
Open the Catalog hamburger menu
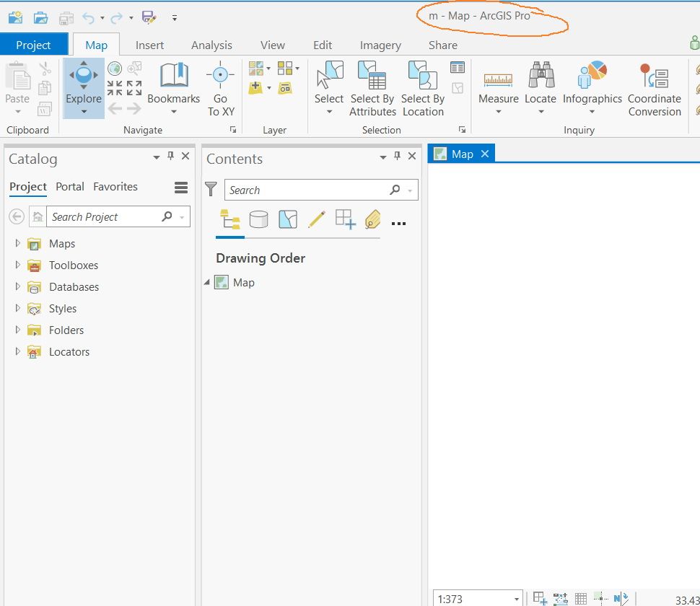coord(181,188)
